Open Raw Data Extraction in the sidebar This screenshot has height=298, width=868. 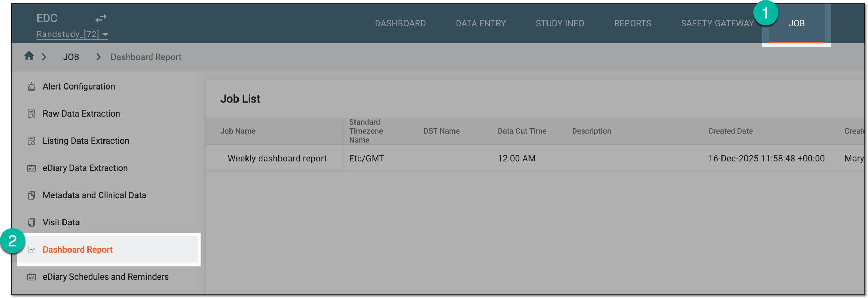(81, 114)
